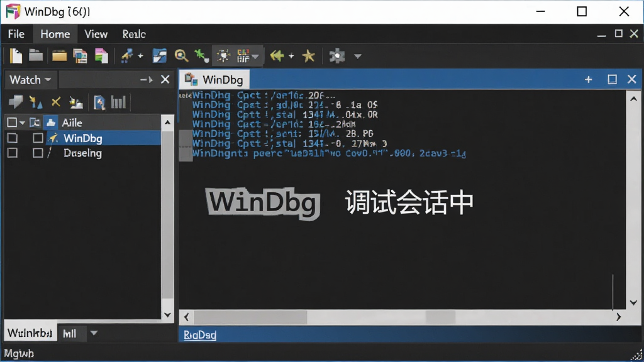Expand dropdown next to back arrows icon
Screen dimensions: 644x362
[x=291, y=56]
